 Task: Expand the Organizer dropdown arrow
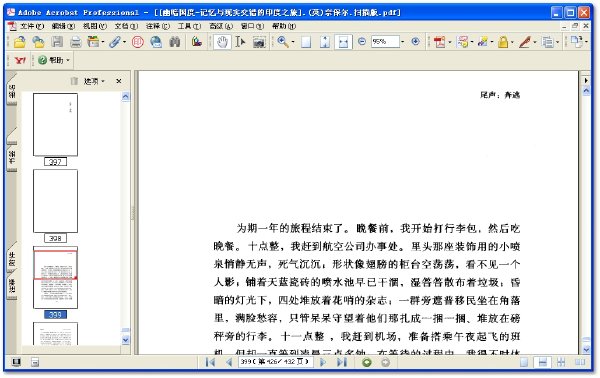click(x=103, y=42)
